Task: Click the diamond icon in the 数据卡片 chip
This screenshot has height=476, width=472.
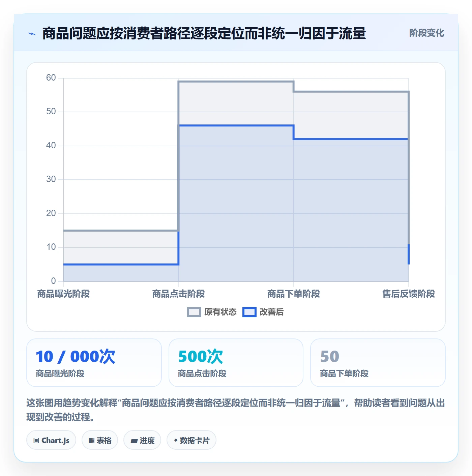Action: (x=176, y=440)
